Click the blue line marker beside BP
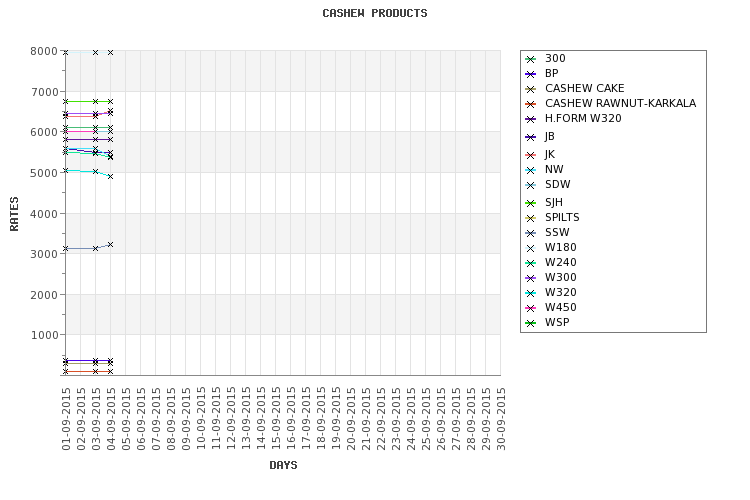The height and width of the screenshot is (500, 750). [x=530, y=74]
